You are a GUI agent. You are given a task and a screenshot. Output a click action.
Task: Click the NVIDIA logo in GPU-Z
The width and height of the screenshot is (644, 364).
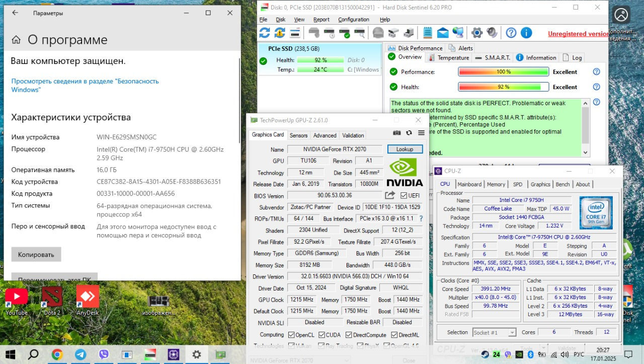pyautogui.click(x=405, y=172)
